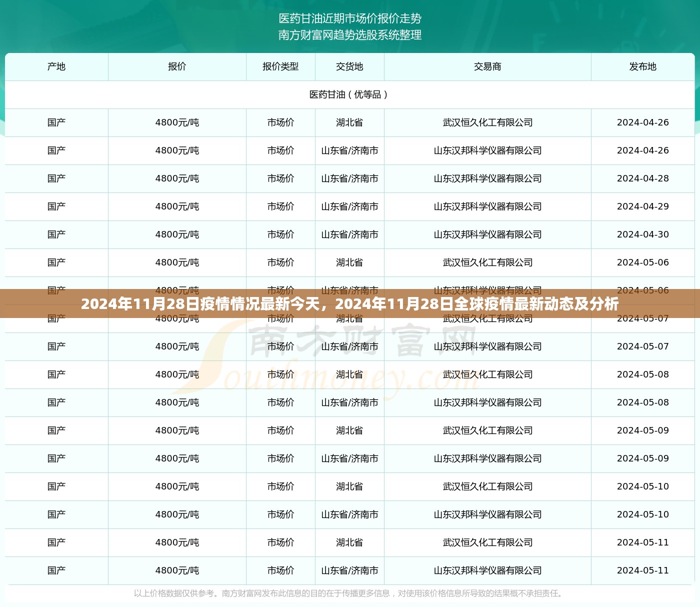The width and height of the screenshot is (700, 607).
Task: Click 湖北省 in the 武汉恒久化工 2024-05-10 row
Action: pos(349,486)
